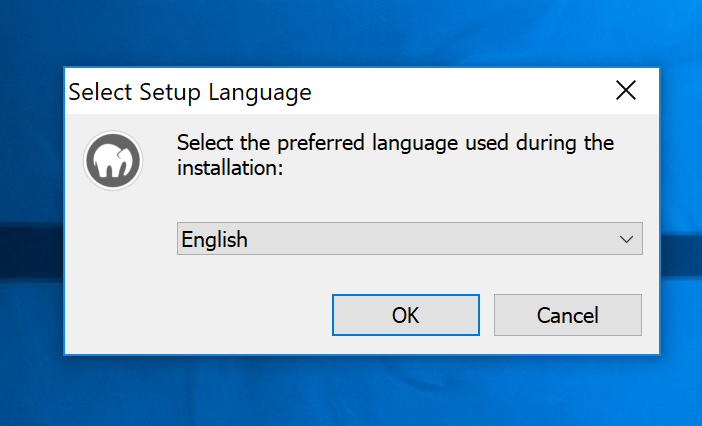Click the preferred language instruction text

click(x=395, y=144)
